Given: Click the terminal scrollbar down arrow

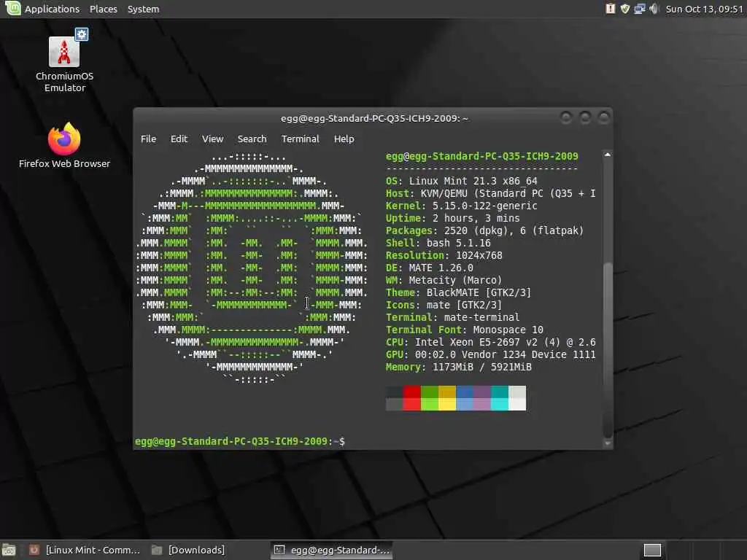Looking at the screenshot, I should tap(608, 443).
